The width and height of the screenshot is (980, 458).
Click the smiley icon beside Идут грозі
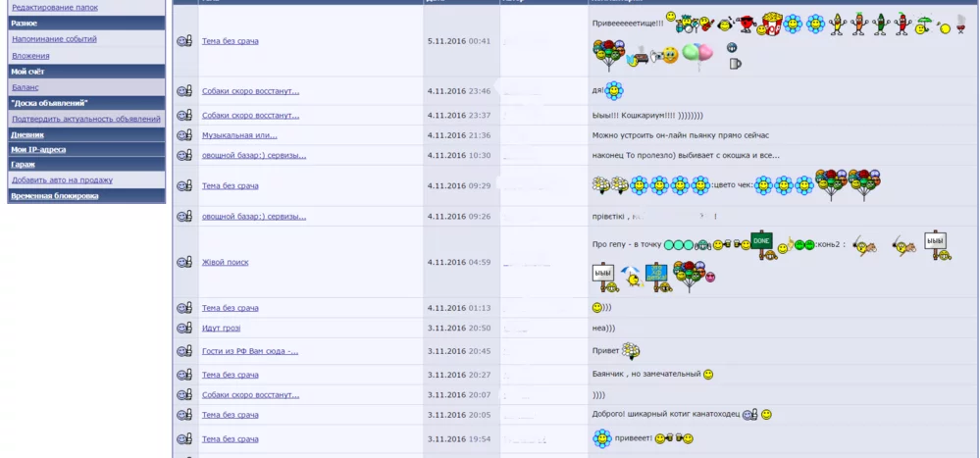[184, 328]
